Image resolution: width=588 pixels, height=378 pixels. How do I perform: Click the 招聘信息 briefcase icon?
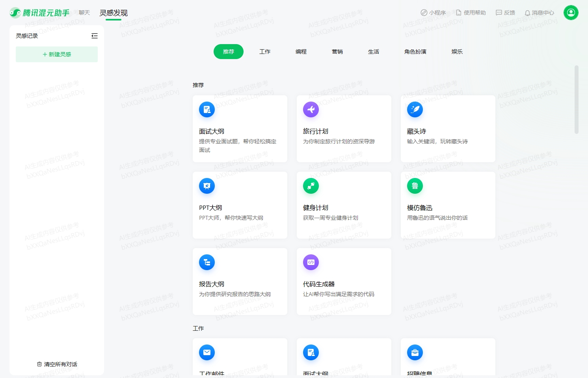[x=415, y=352]
